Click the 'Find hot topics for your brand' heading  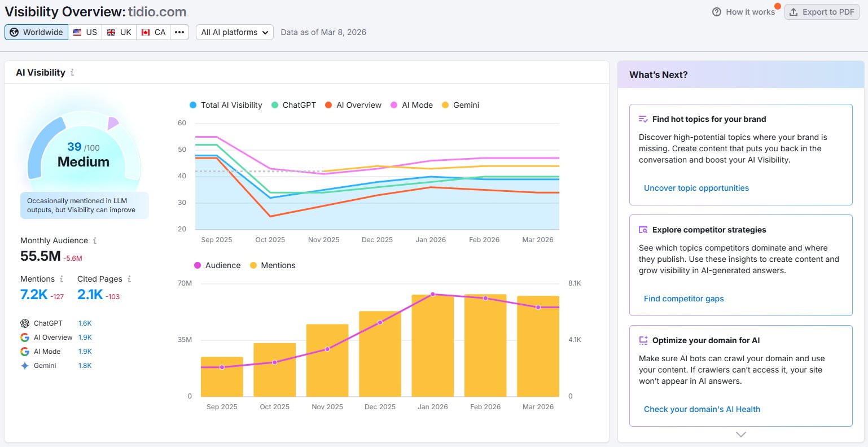coord(709,119)
